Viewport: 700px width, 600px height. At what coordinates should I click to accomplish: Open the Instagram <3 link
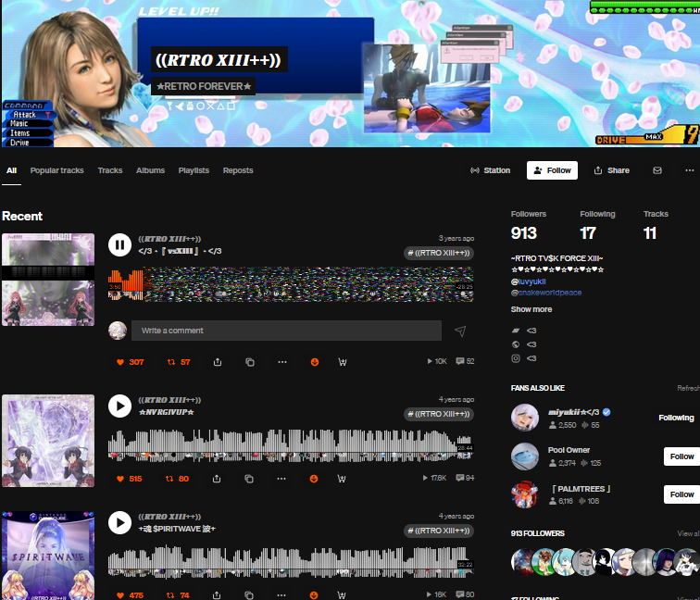(x=524, y=358)
